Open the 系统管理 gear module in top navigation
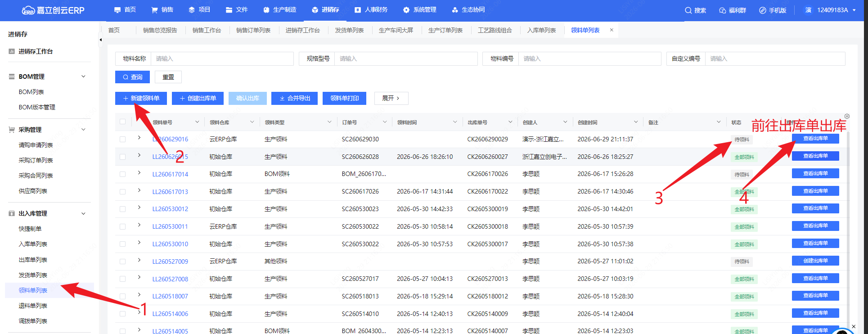868x334 pixels. 420,9
